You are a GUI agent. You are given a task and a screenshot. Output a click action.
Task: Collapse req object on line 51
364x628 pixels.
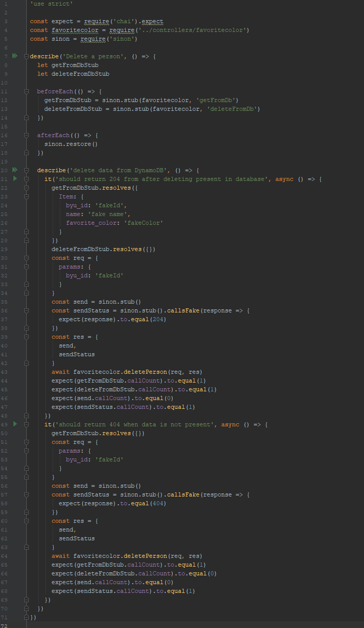pos(26,442)
